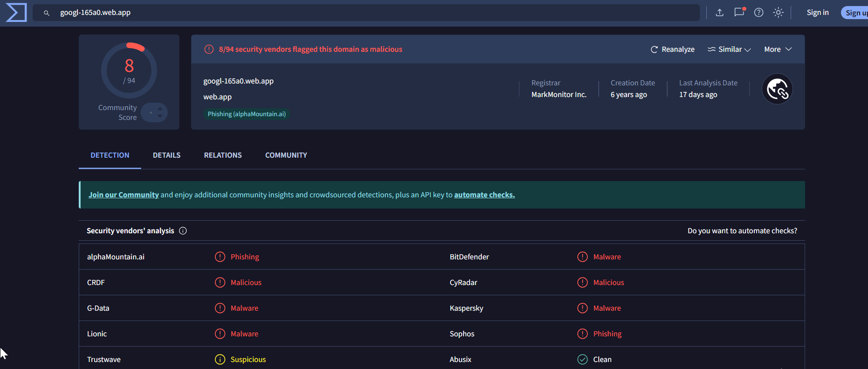Click the Reanalyze button label
This screenshot has width=868, height=369.
pos(678,49)
